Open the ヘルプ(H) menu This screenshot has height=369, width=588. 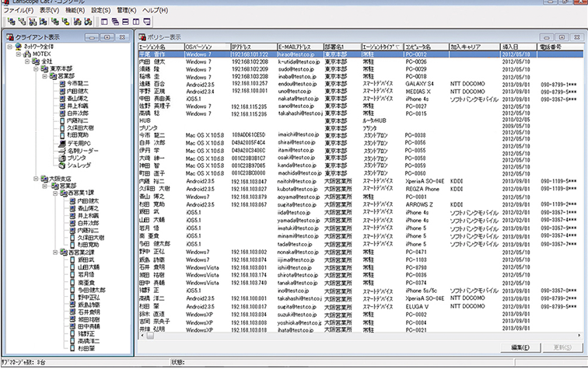click(x=160, y=11)
